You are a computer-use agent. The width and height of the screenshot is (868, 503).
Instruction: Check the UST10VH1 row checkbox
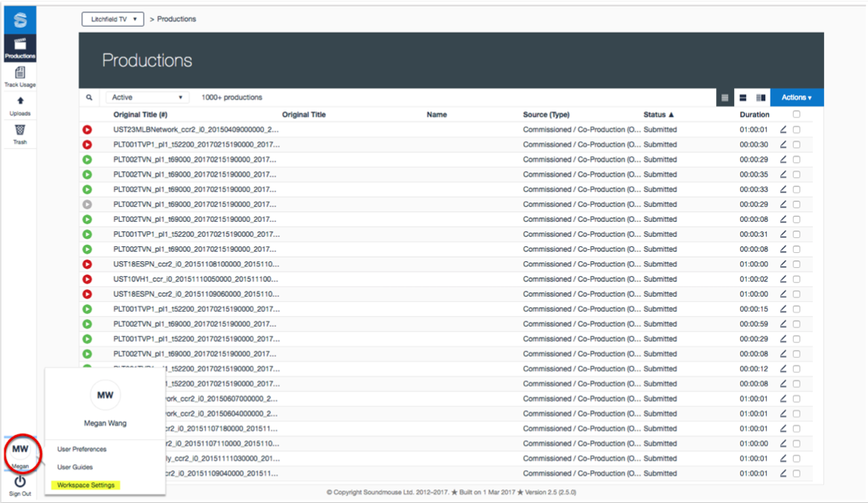coord(797,279)
